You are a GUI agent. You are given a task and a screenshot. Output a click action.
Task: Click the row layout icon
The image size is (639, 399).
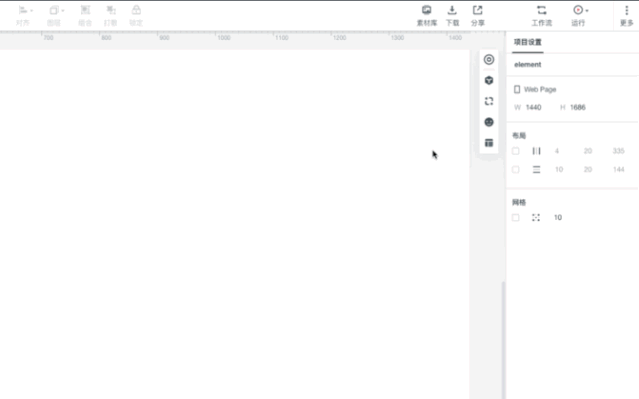coord(536,169)
